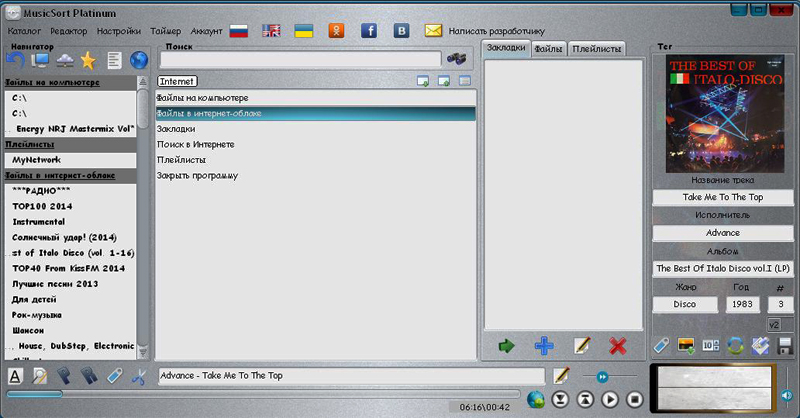Viewport: 800px width, 418px height.
Task: Edit bookmark with the notepad pencil icon
Action: (x=582, y=346)
